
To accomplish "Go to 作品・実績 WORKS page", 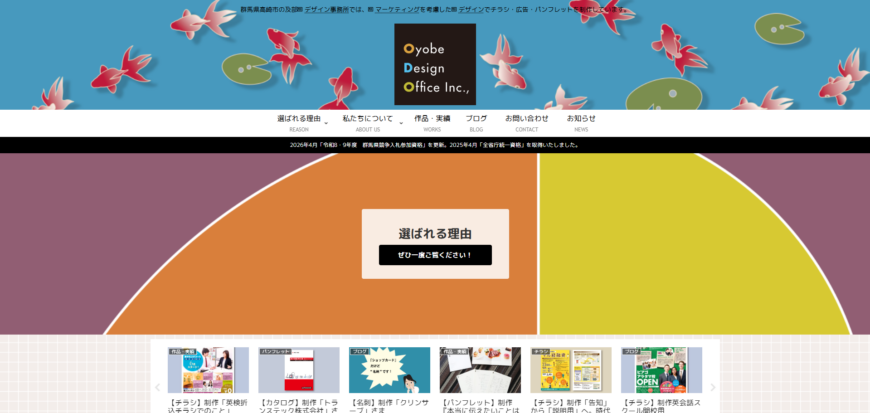I will (432, 123).
